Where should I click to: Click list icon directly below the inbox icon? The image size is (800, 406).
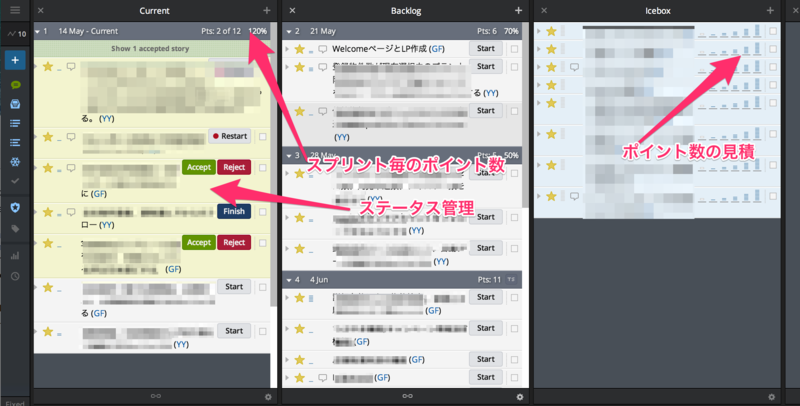tap(15, 123)
